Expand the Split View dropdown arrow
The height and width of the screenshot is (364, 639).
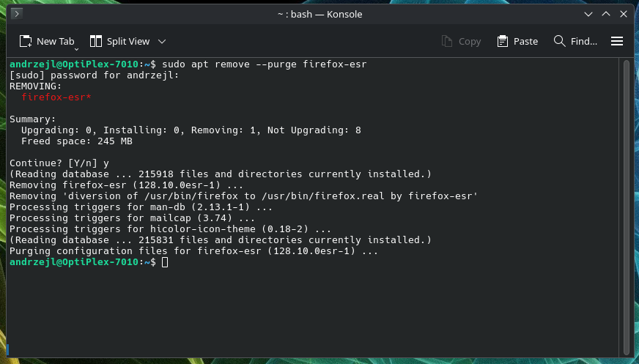162,41
